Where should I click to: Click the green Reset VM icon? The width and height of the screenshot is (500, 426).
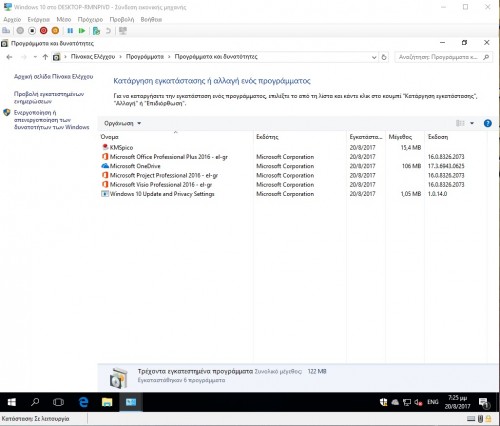point(82,31)
